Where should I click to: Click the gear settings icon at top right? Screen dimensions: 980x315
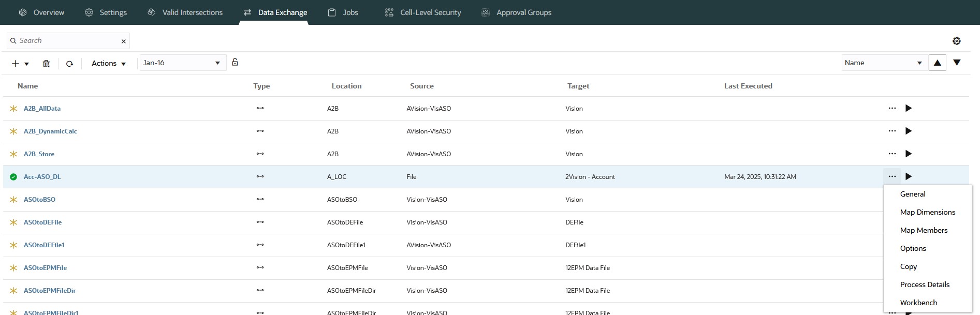pyautogui.click(x=956, y=41)
